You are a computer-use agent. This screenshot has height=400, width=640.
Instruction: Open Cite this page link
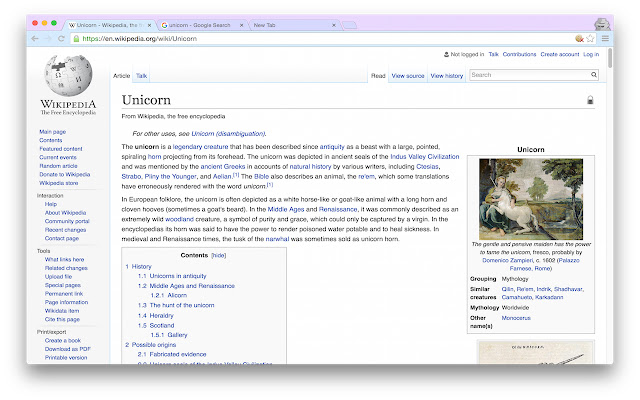click(62, 320)
